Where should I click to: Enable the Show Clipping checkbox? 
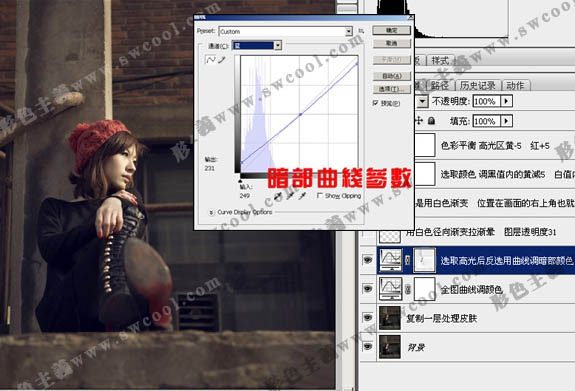(320, 196)
